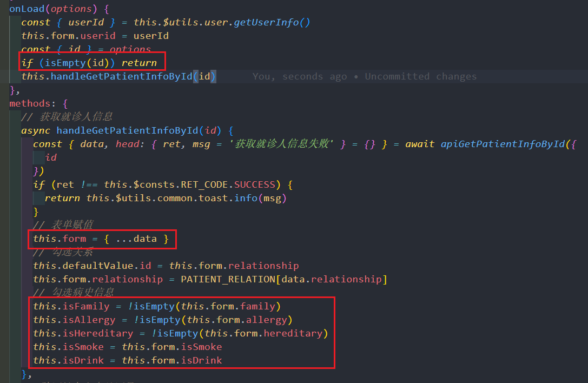This screenshot has height=383, width=588.
Task: Click the onLoad function name
Action: pyautogui.click(x=27, y=9)
